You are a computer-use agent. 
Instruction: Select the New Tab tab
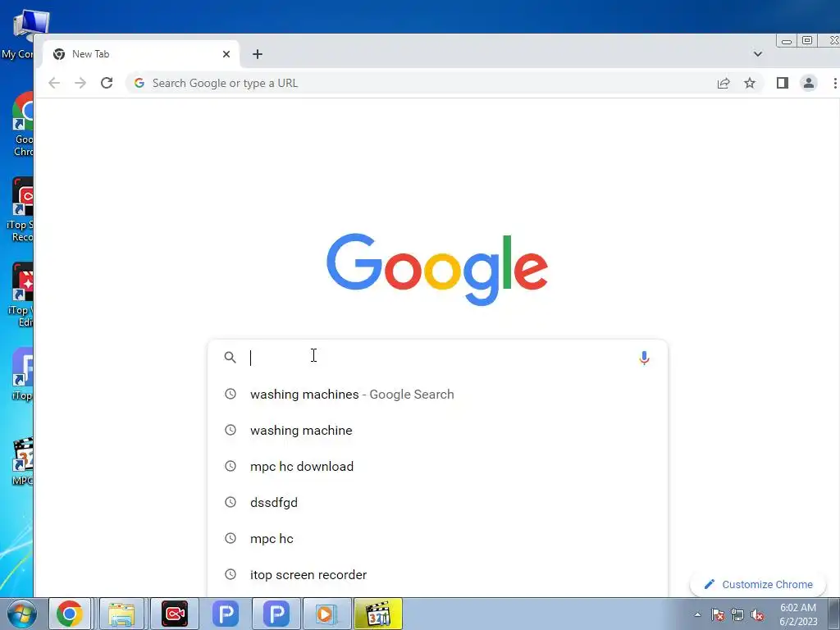point(141,54)
